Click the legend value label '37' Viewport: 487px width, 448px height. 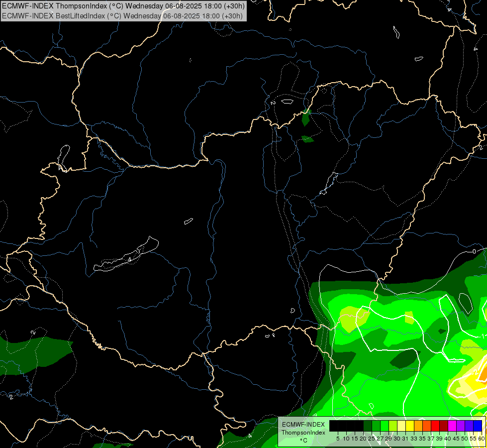pos(431,439)
